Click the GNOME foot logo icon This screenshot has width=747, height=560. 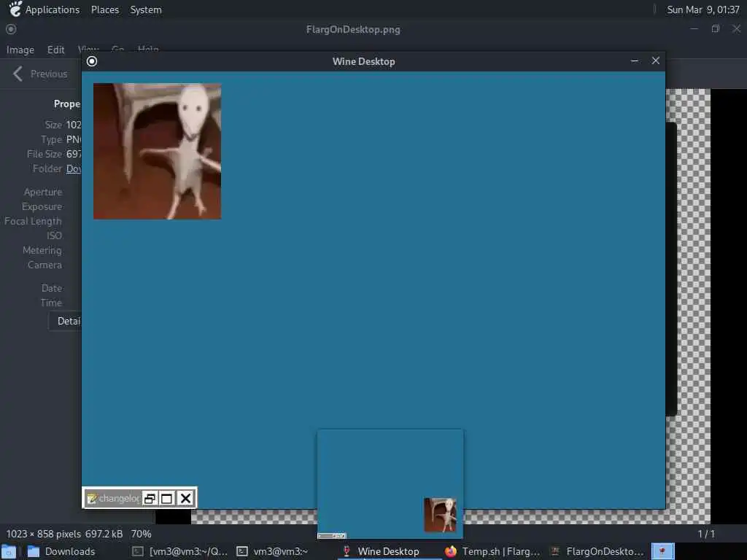pos(15,9)
